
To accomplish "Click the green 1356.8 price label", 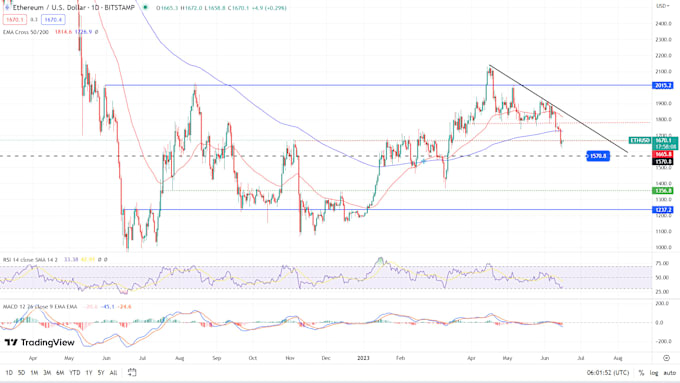I will [x=663, y=191].
